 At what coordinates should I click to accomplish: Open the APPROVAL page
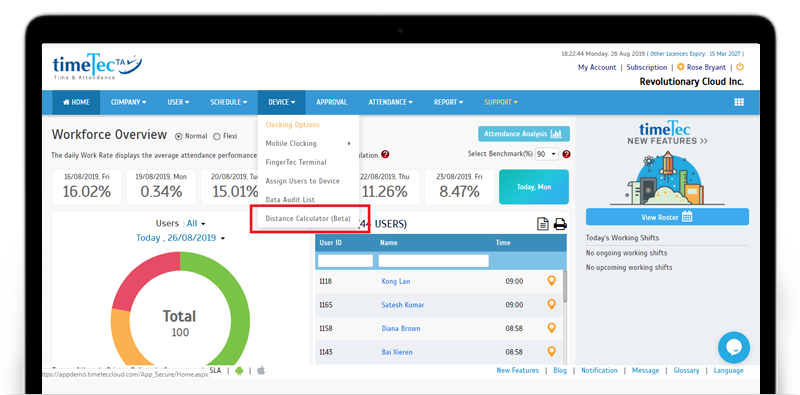(x=332, y=102)
